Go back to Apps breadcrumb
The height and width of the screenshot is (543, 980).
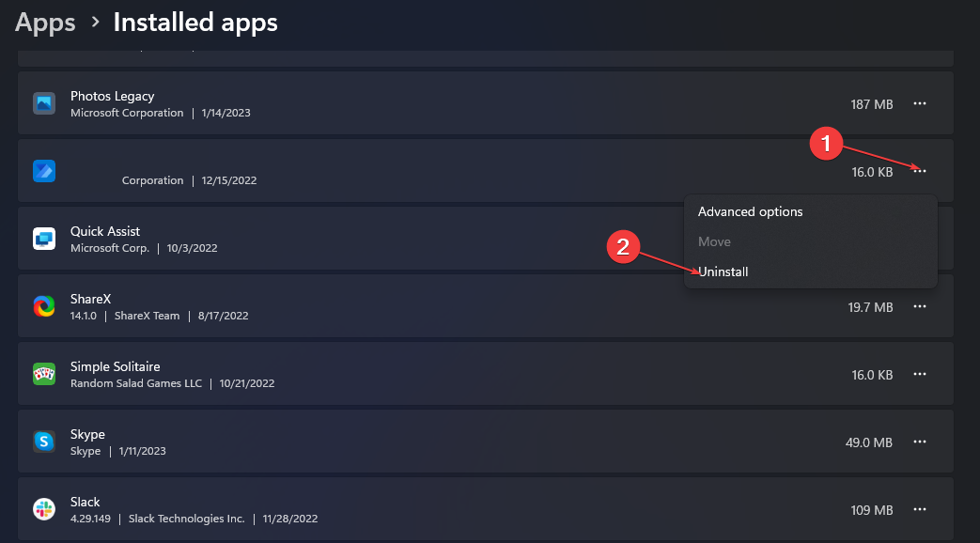pyautogui.click(x=45, y=23)
